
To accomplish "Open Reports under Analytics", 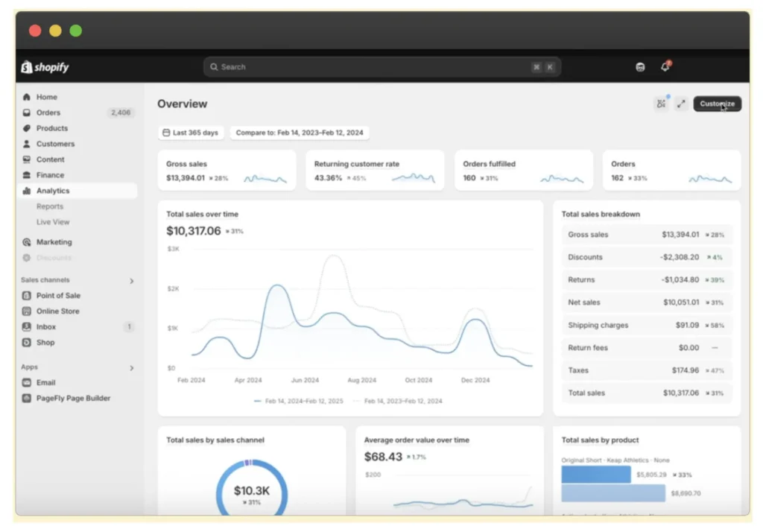I will pyautogui.click(x=50, y=206).
